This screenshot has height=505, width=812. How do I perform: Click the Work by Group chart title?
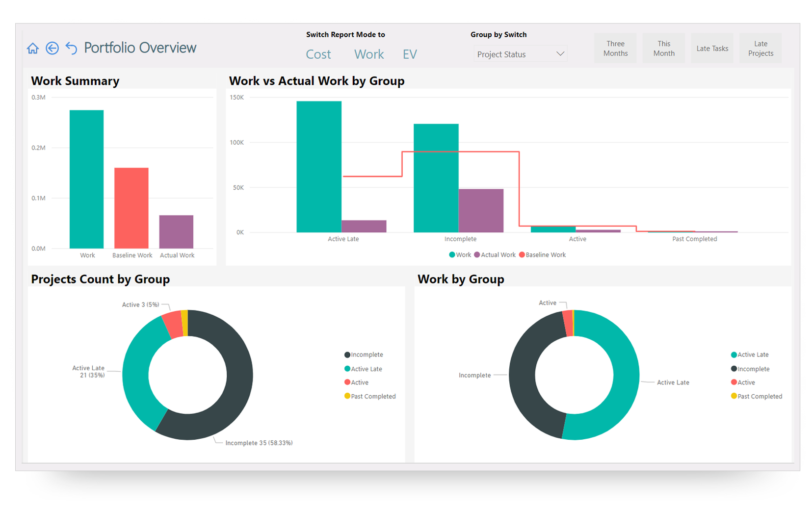(x=461, y=279)
